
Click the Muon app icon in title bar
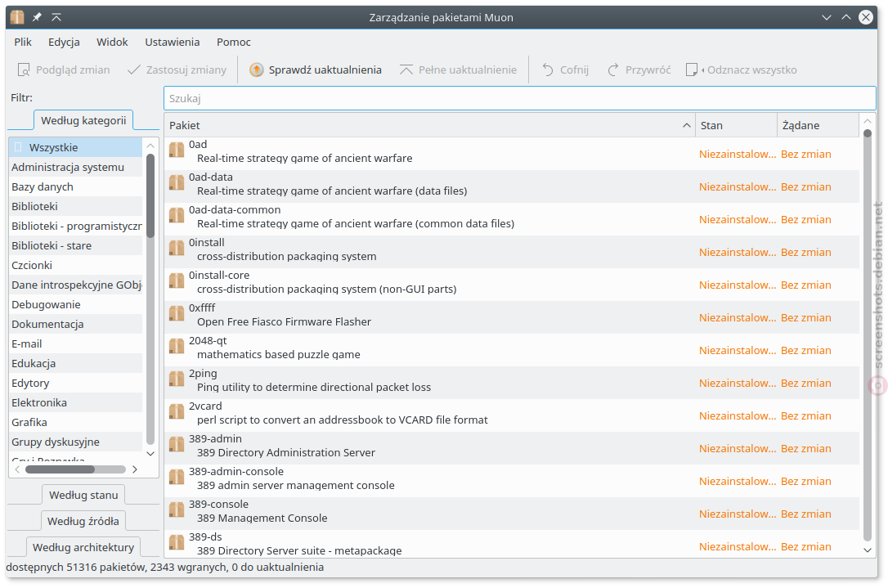coord(17,17)
